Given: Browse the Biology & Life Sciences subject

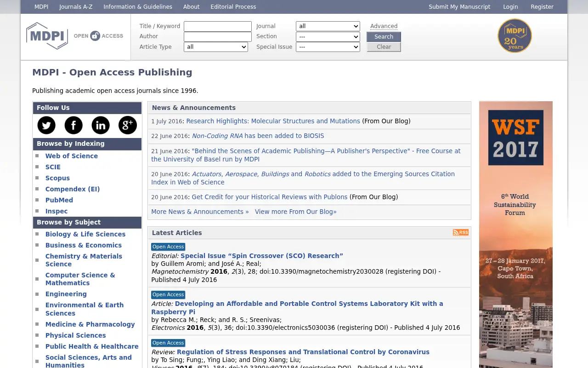Looking at the screenshot, I should click(85, 234).
